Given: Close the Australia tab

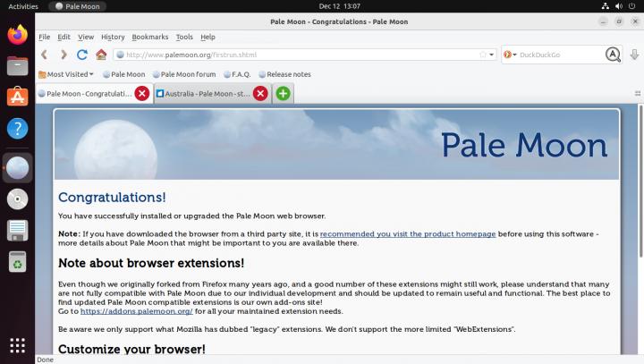Looking at the screenshot, I should pos(260,93).
